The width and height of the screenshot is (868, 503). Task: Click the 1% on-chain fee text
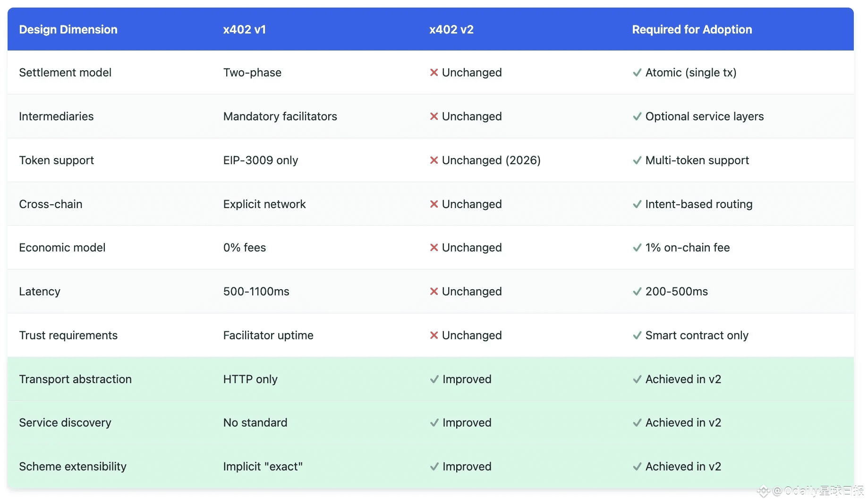point(687,248)
